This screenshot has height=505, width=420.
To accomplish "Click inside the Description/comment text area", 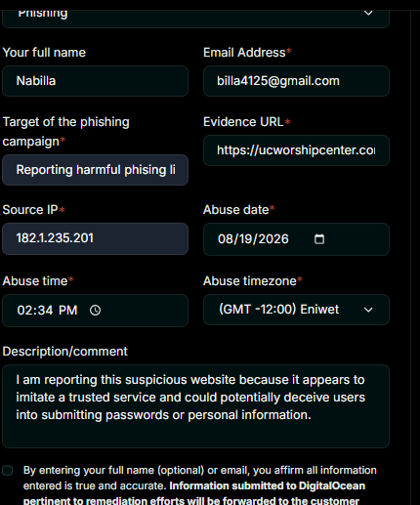I will (195, 406).
